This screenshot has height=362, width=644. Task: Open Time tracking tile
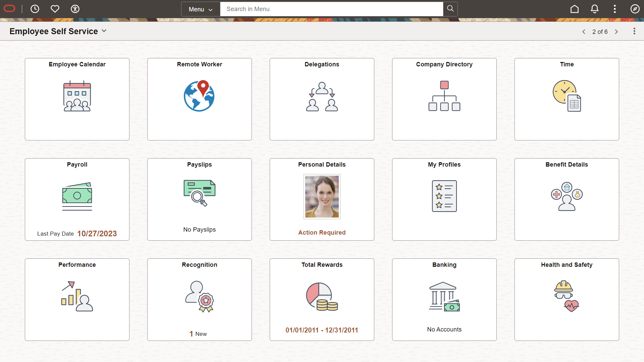point(567,99)
